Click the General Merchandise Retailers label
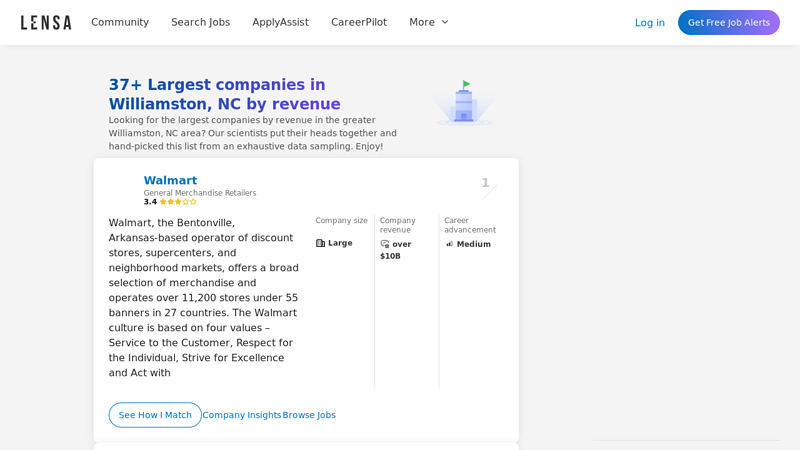800x450 pixels. [200, 193]
